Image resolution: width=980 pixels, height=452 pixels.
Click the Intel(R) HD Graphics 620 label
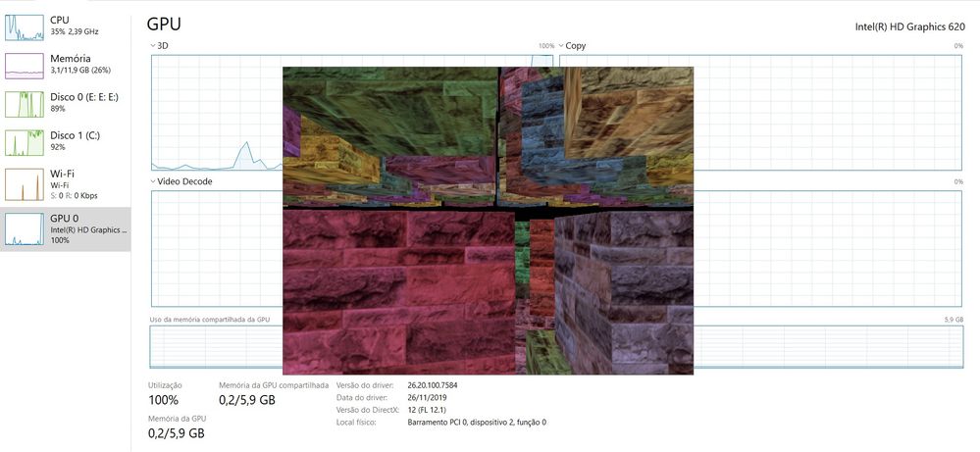point(909,26)
